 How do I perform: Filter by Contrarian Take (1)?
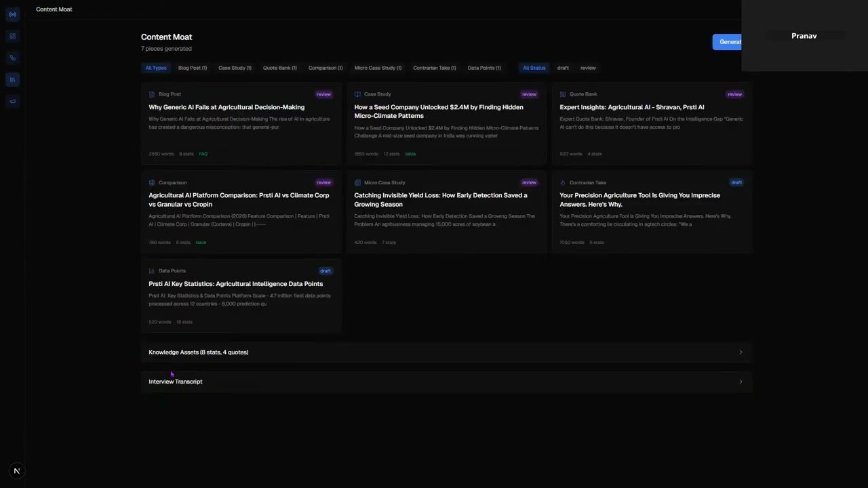click(435, 68)
